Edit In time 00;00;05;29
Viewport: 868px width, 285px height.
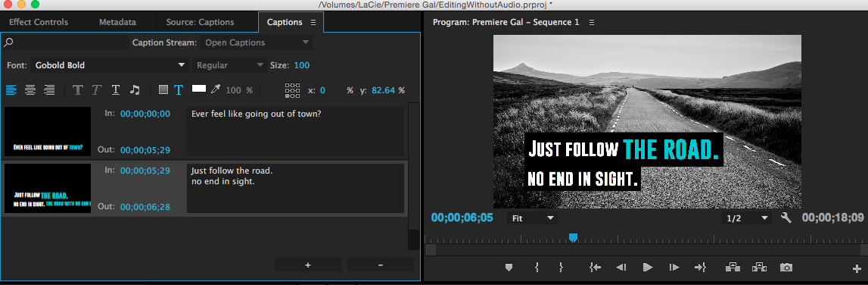tap(145, 171)
